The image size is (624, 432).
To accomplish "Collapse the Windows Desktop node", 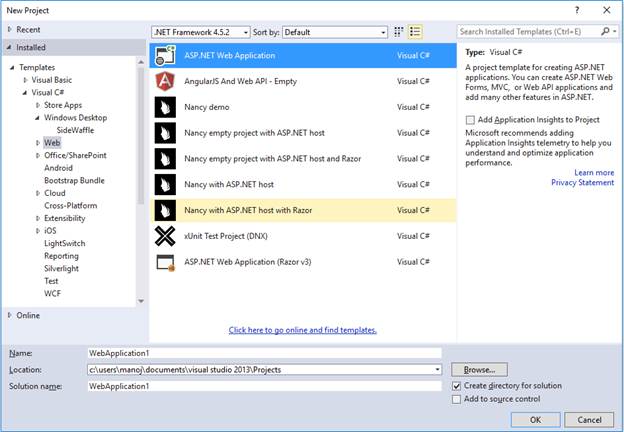I will 37,118.
